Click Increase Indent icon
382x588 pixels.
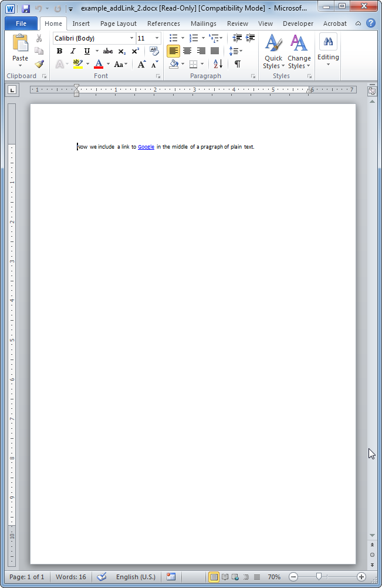(x=250, y=38)
